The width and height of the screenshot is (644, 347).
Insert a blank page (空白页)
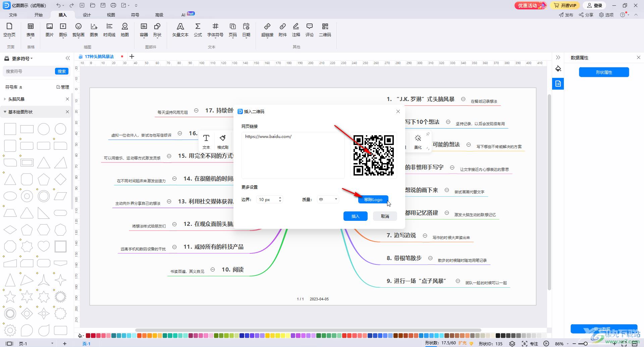point(9,30)
